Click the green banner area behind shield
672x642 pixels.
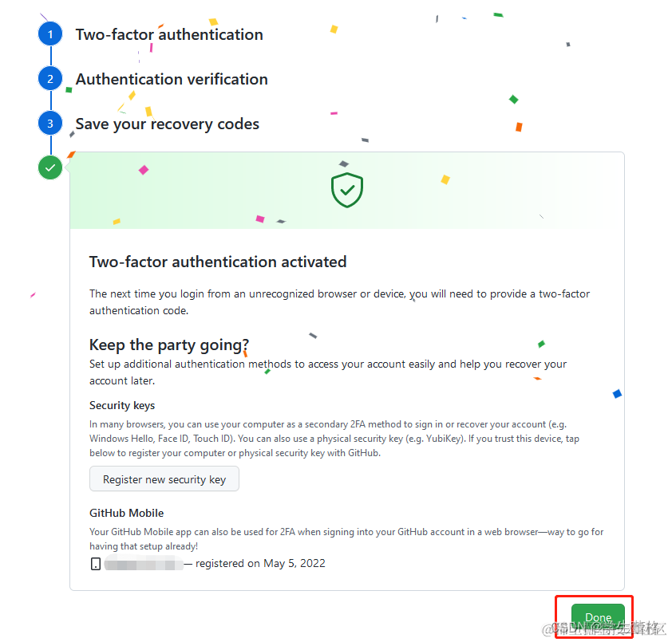point(346,191)
